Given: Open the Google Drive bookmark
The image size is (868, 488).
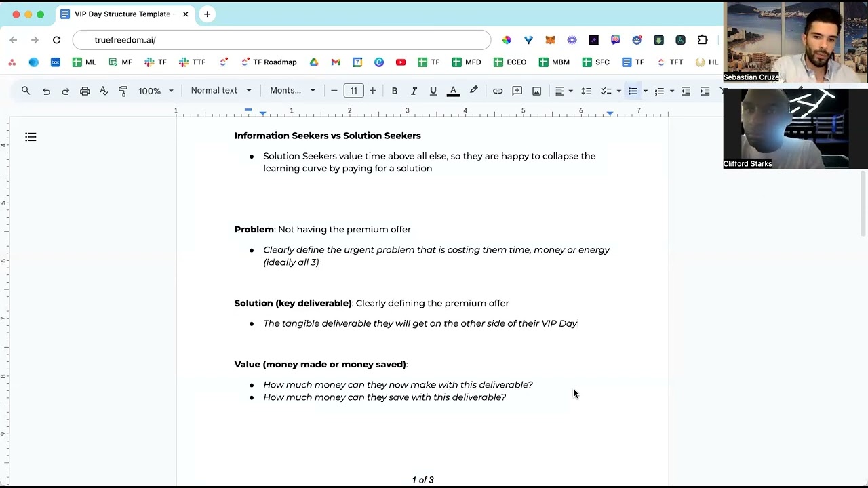Looking at the screenshot, I should (314, 62).
